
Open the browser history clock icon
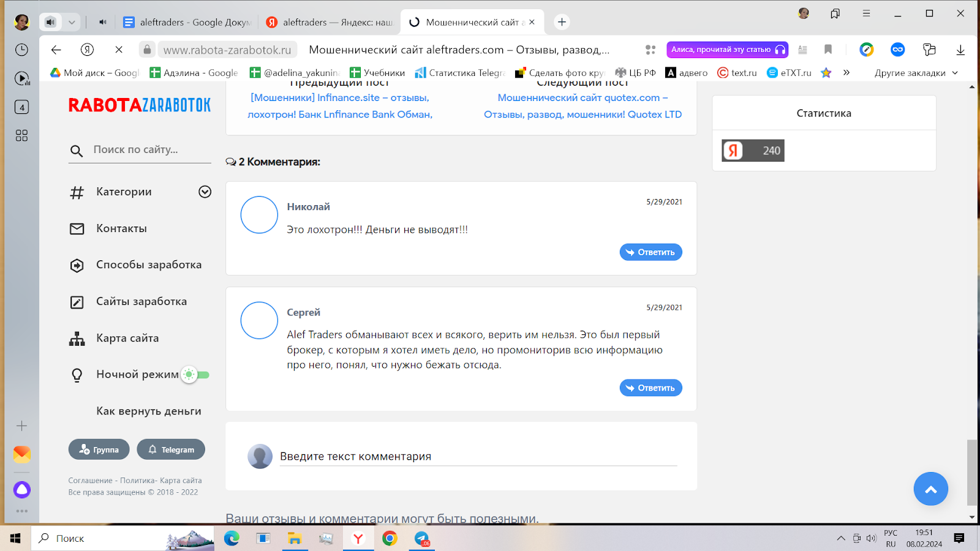tap(21, 50)
